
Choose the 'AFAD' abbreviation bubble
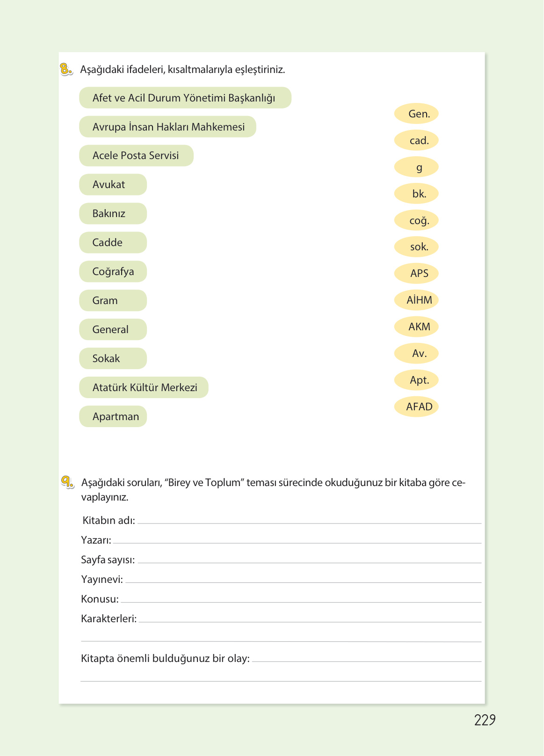(416, 407)
